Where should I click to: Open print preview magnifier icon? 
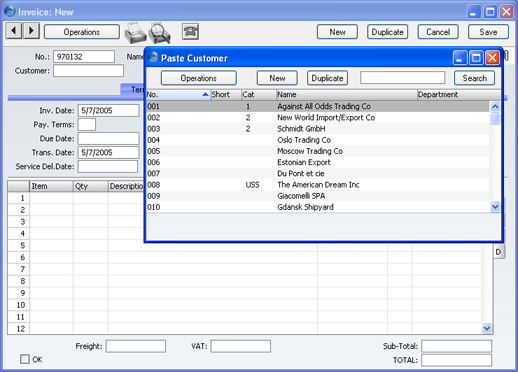pos(160,33)
